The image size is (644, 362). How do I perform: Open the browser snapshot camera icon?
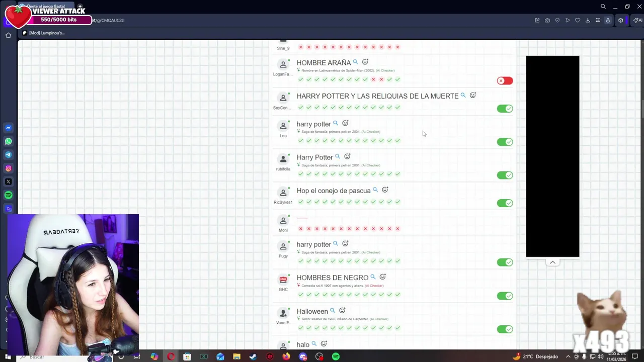547,20
